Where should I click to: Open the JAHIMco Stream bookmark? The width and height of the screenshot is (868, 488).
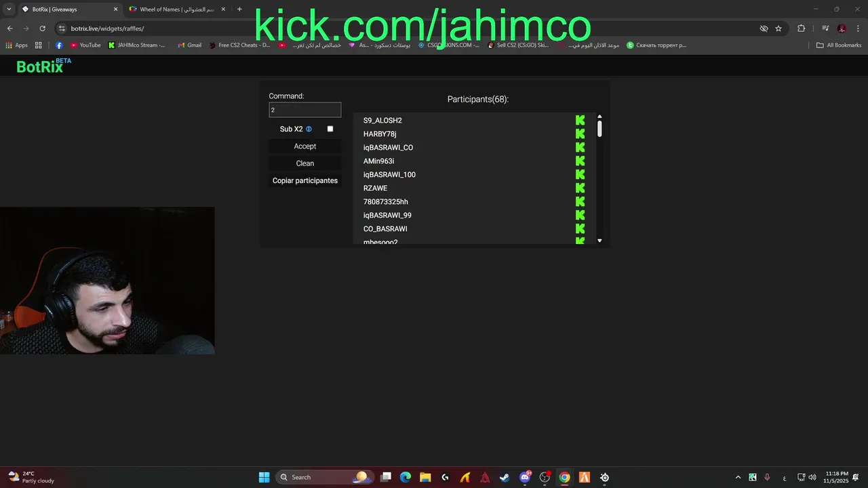point(136,45)
